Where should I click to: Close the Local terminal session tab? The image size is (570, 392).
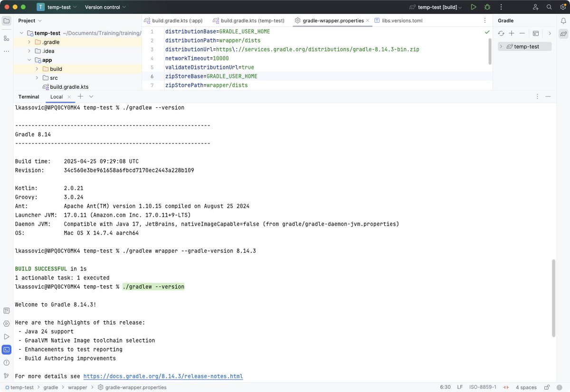69,96
